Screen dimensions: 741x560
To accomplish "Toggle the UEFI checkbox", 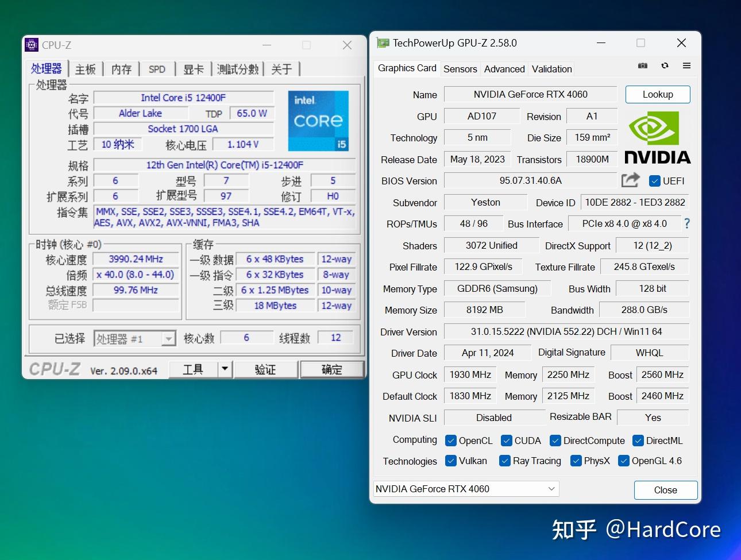I will [654, 180].
